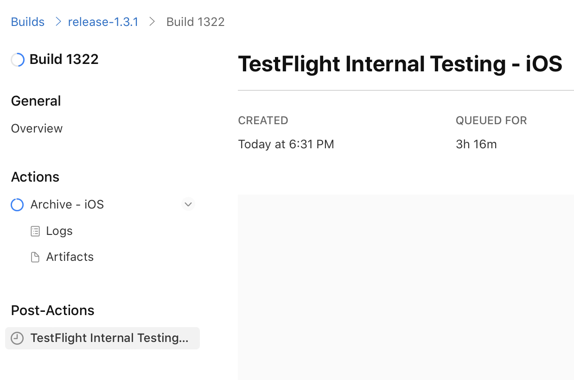Click the 3h 16m queued duration
This screenshot has height=392, width=574.
tap(476, 144)
